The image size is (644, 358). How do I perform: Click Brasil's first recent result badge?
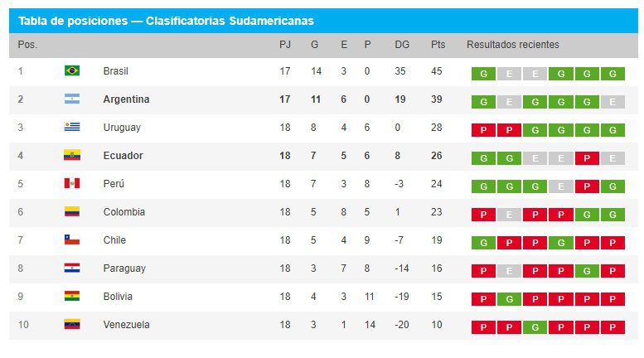click(483, 74)
